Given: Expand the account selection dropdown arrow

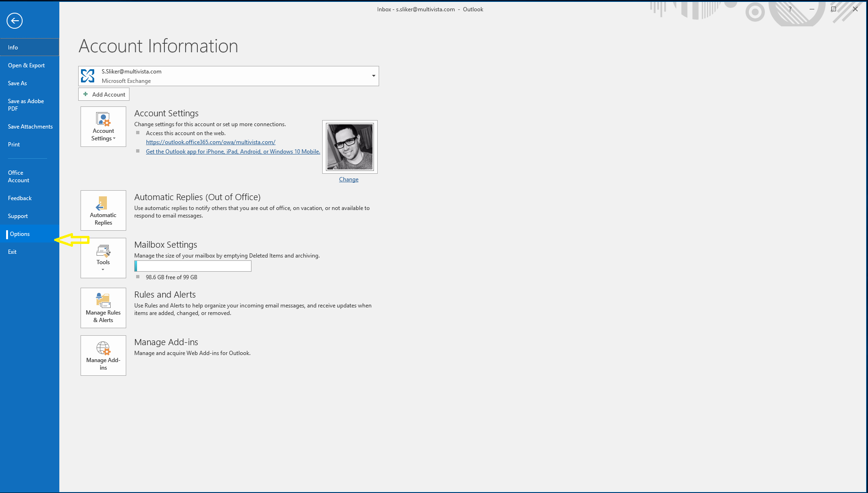Looking at the screenshot, I should pos(373,76).
